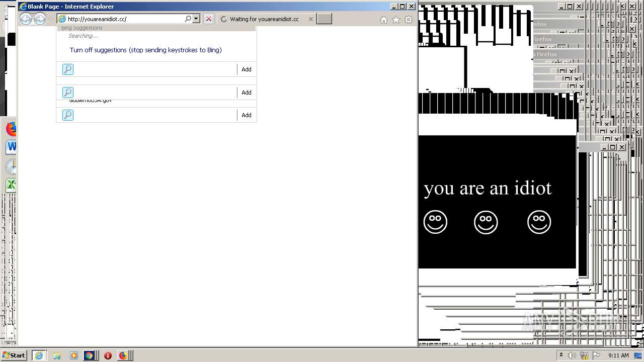Image resolution: width=644 pixels, height=362 pixels.
Task: Click the 'you are an idiot' text
Action: (x=488, y=188)
